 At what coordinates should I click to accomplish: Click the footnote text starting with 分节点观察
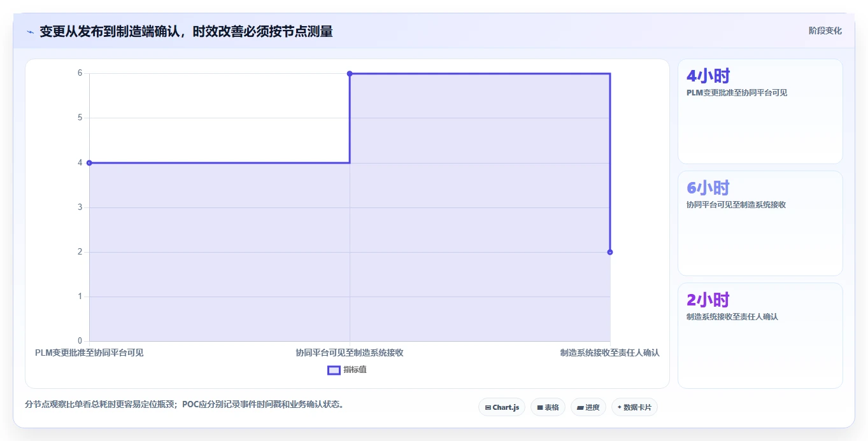[x=185, y=404]
